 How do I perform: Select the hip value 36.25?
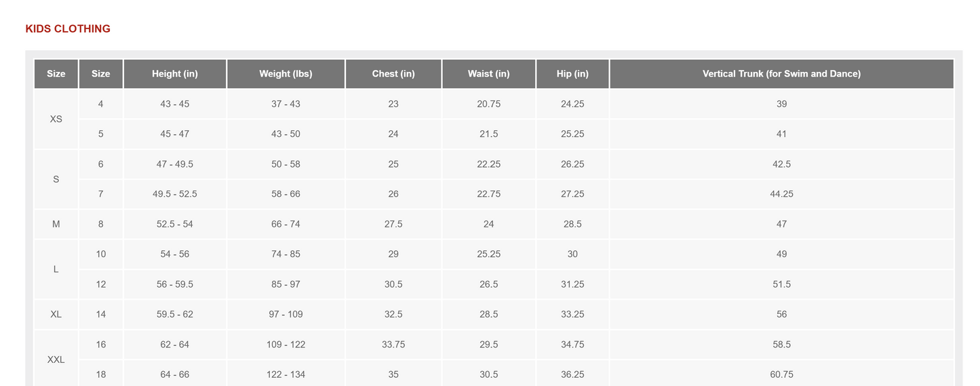pyautogui.click(x=572, y=374)
